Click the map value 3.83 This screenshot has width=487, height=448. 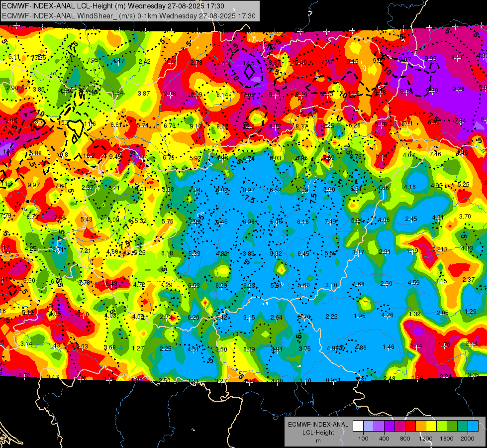tap(249, 254)
